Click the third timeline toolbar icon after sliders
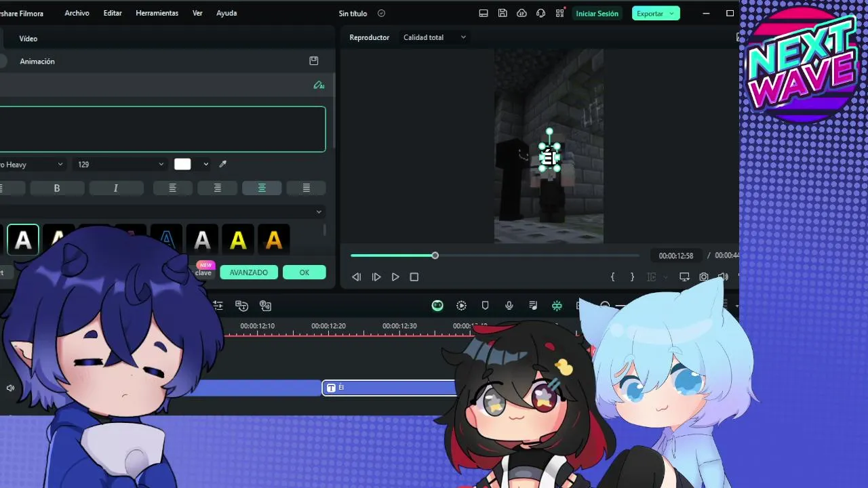Screen dimensions: 868x488 266,306
